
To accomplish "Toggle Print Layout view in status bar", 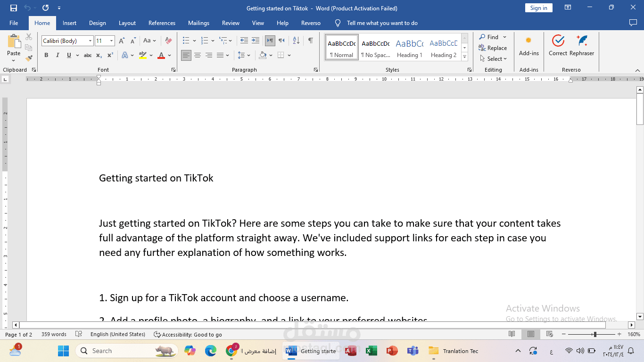I will [531, 334].
